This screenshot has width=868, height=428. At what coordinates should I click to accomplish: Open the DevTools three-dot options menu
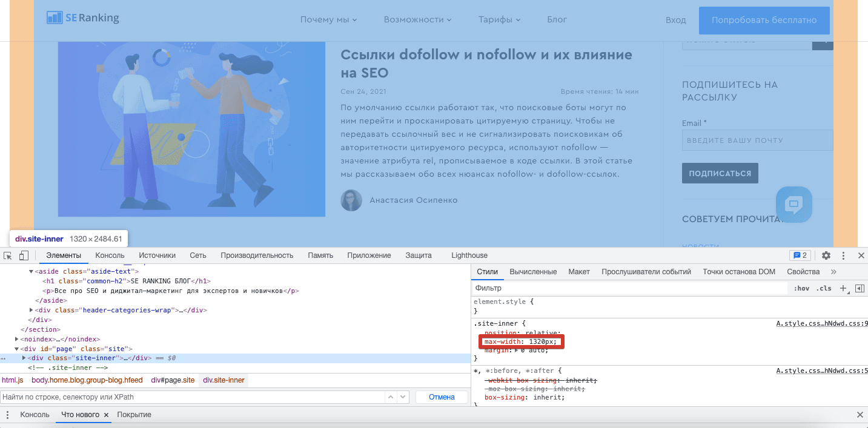tap(843, 255)
